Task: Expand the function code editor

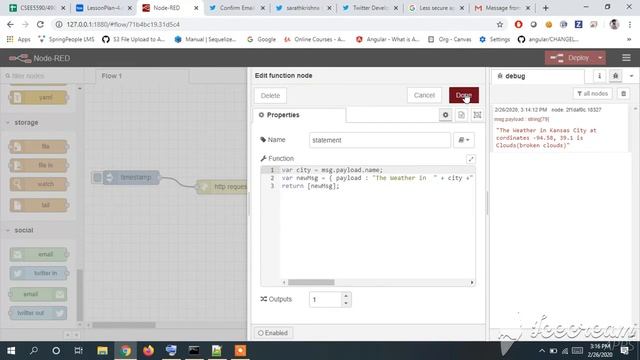Action: click(471, 159)
